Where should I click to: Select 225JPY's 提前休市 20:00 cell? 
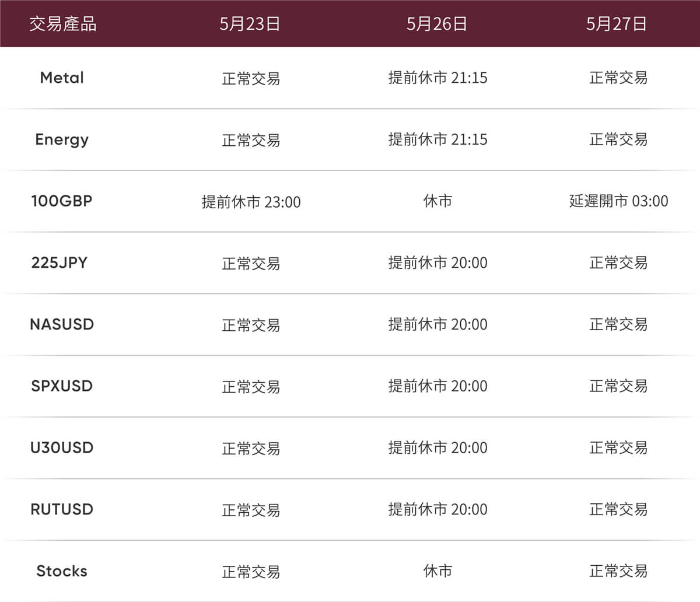[x=437, y=262]
